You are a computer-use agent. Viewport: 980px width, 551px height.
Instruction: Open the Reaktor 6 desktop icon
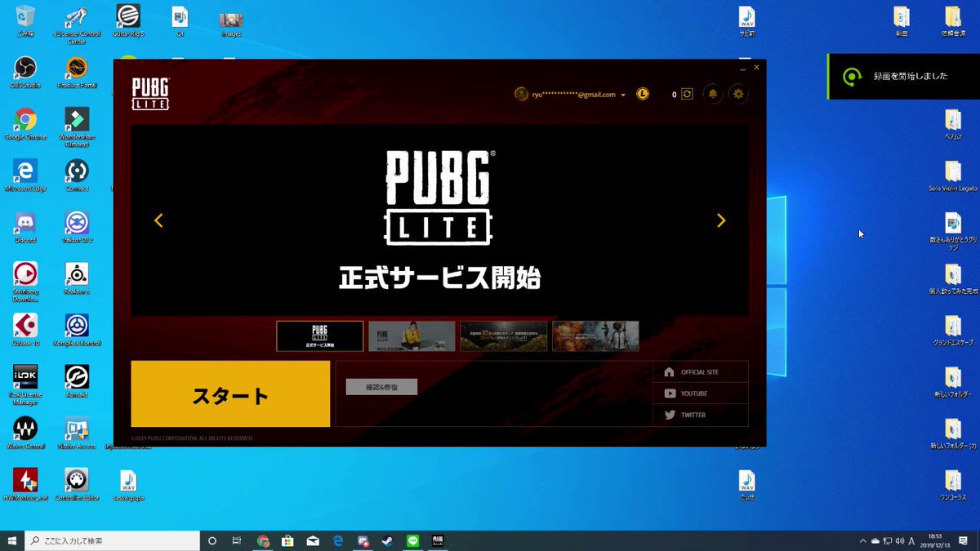pos(77,278)
